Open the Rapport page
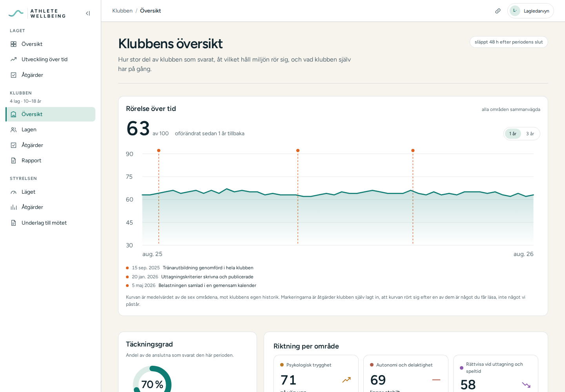 [50, 161]
